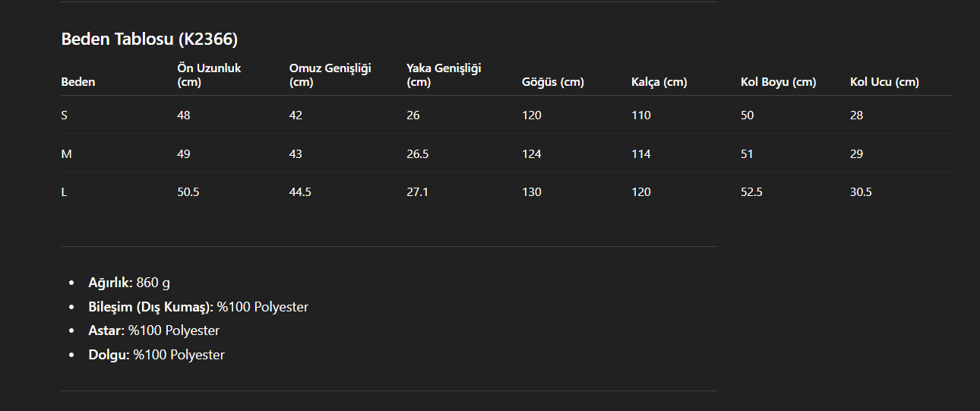Click the 120 chest value for S
The height and width of the screenshot is (411, 980).
pos(532,115)
